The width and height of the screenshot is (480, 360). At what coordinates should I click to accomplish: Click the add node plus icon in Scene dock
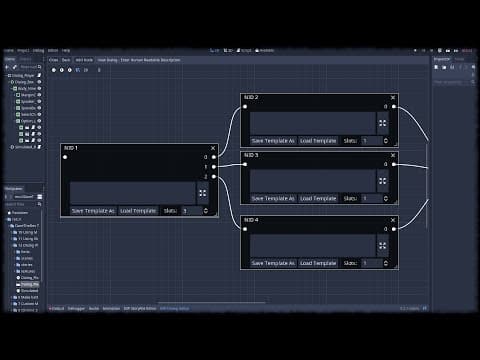point(7,67)
